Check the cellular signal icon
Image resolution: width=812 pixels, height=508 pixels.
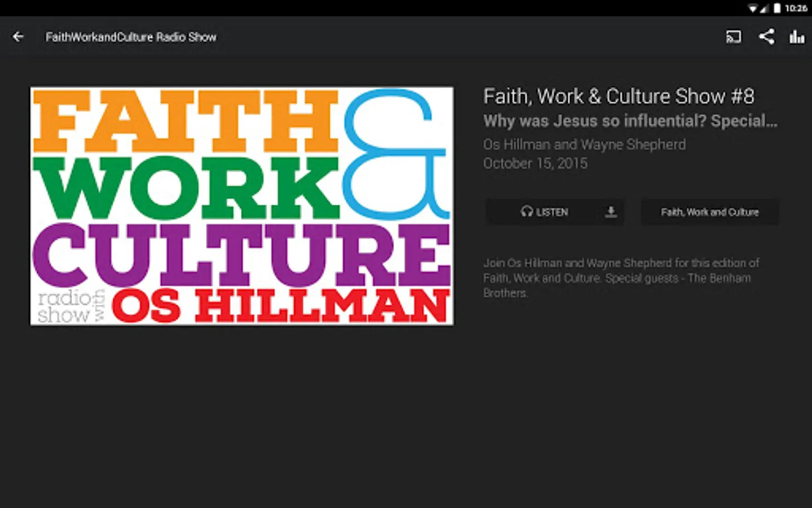pos(764,8)
